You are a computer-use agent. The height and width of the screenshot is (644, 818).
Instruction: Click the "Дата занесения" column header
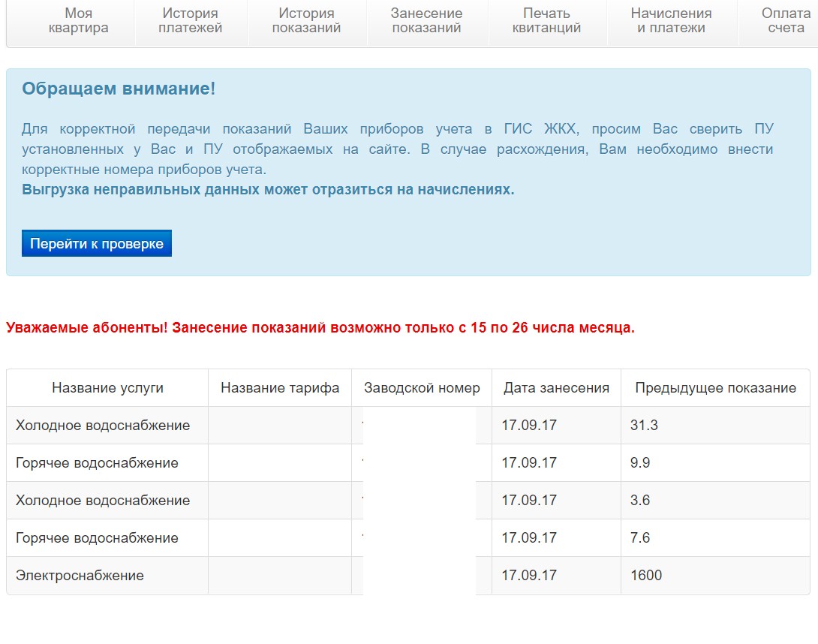[x=556, y=388]
